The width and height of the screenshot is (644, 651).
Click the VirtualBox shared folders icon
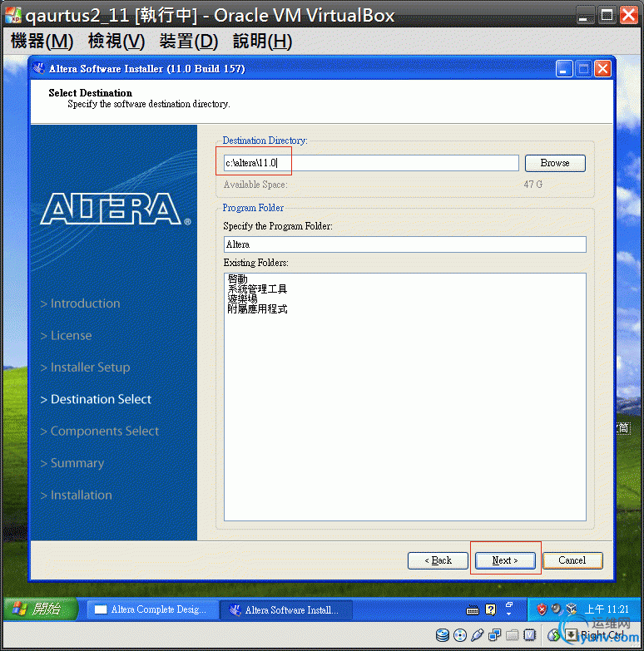tap(513, 635)
